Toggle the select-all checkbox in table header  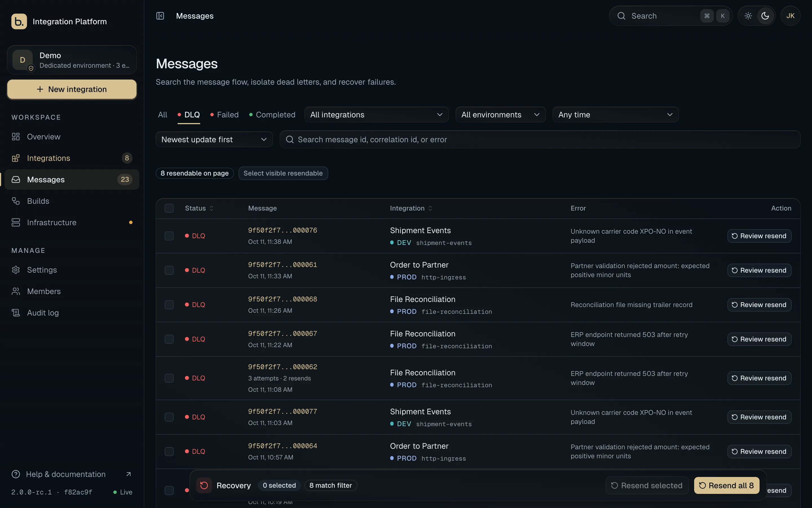click(x=169, y=208)
